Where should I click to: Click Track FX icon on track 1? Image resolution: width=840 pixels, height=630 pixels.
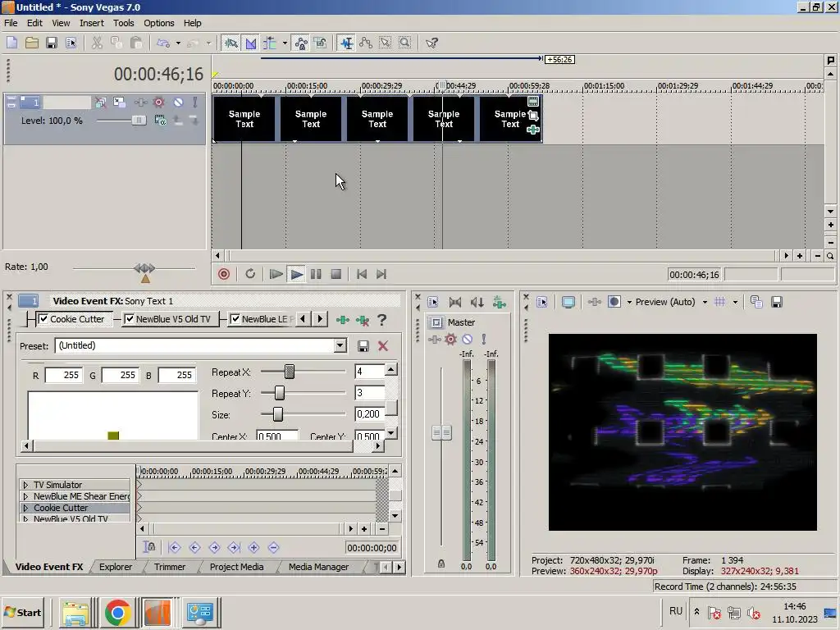pyautogui.click(x=140, y=103)
